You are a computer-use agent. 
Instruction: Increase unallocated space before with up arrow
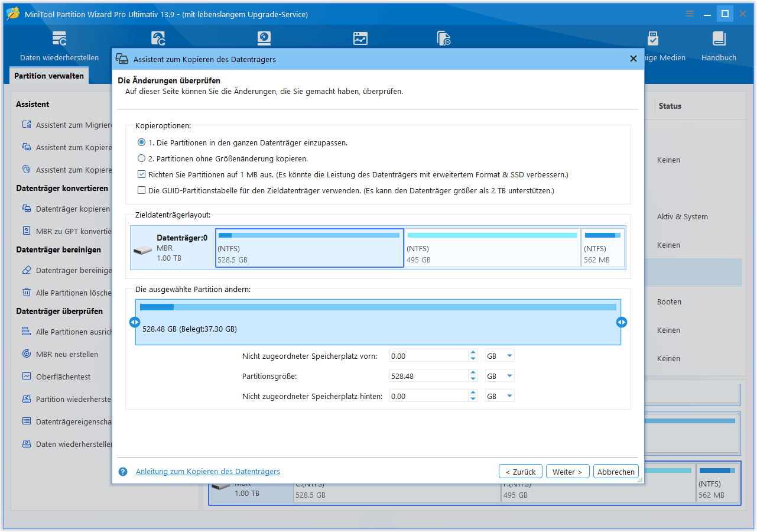(x=473, y=353)
